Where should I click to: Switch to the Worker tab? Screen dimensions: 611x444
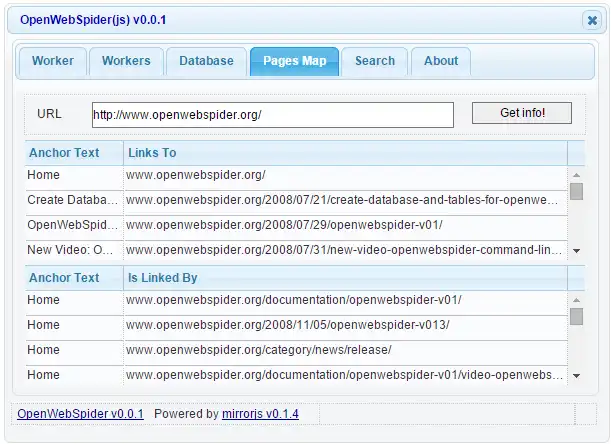[53, 61]
